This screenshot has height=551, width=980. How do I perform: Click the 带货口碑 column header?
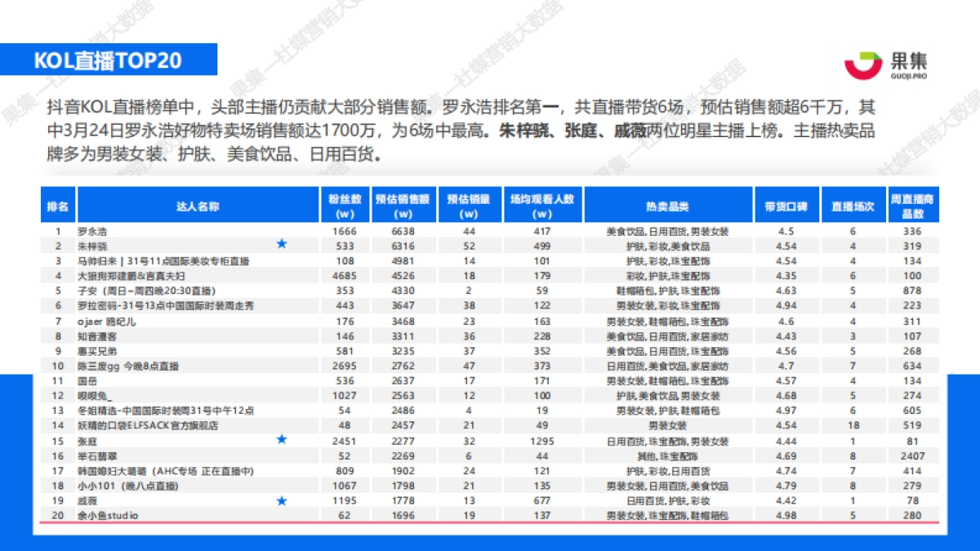[x=787, y=205]
